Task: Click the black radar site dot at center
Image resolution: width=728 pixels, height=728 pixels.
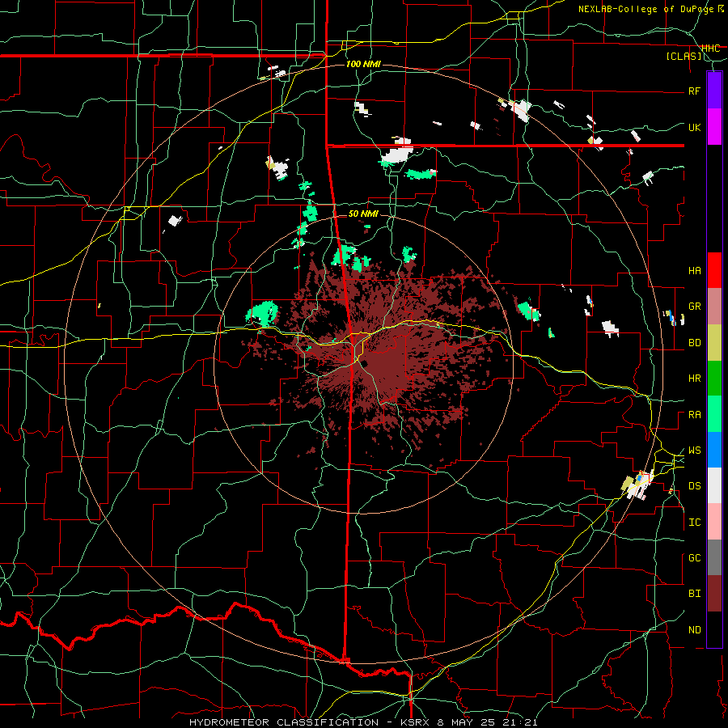Action: [365, 364]
